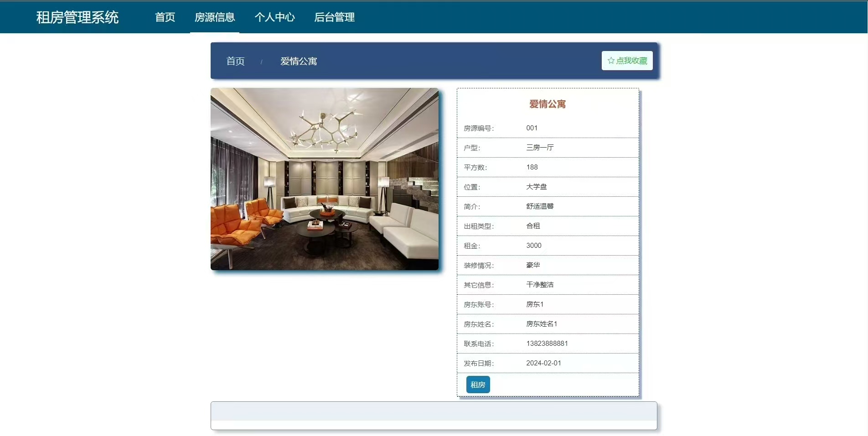Click the 点我收藏 favorite button
The width and height of the screenshot is (868, 436).
(x=627, y=61)
